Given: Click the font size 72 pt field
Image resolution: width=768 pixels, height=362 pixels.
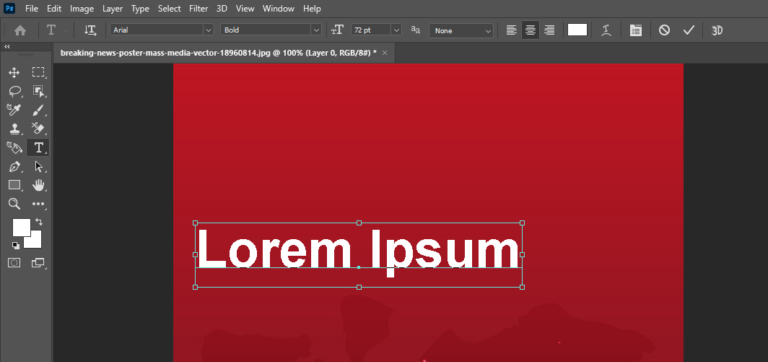Looking at the screenshot, I should click(x=371, y=30).
